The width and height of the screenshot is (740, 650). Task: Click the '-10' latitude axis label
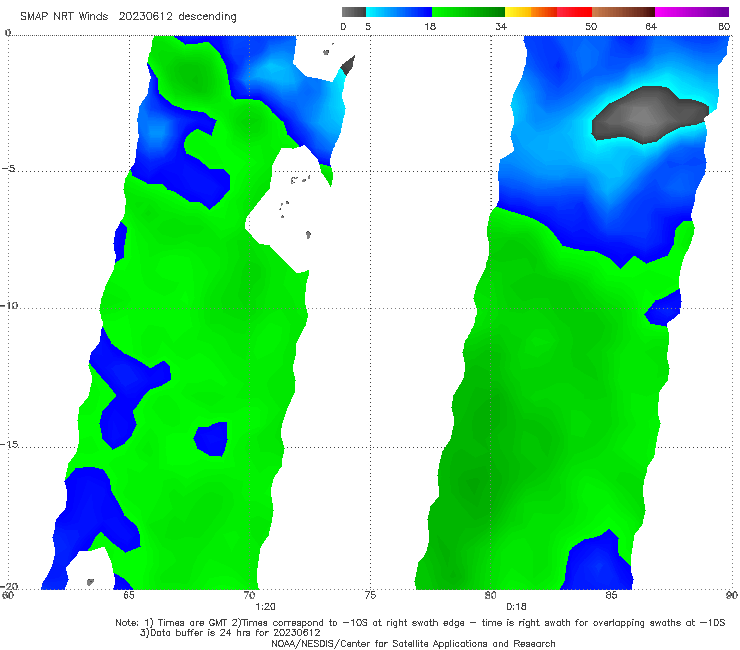9,306
